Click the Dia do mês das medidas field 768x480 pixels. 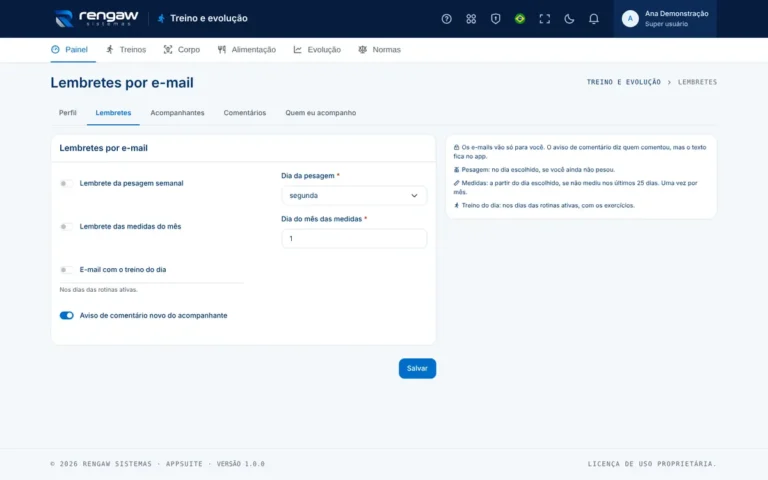pos(354,239)
